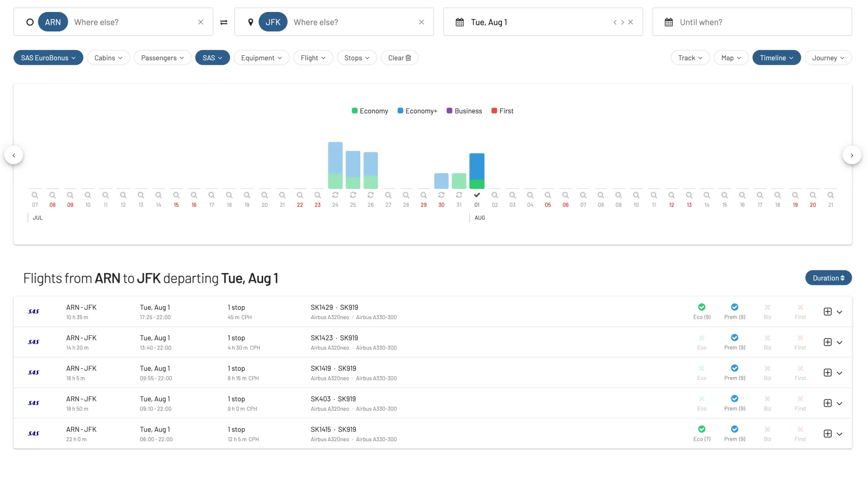Refresh availability for July 25
This screenshot has width=868, height=483.
pos(353,195)
